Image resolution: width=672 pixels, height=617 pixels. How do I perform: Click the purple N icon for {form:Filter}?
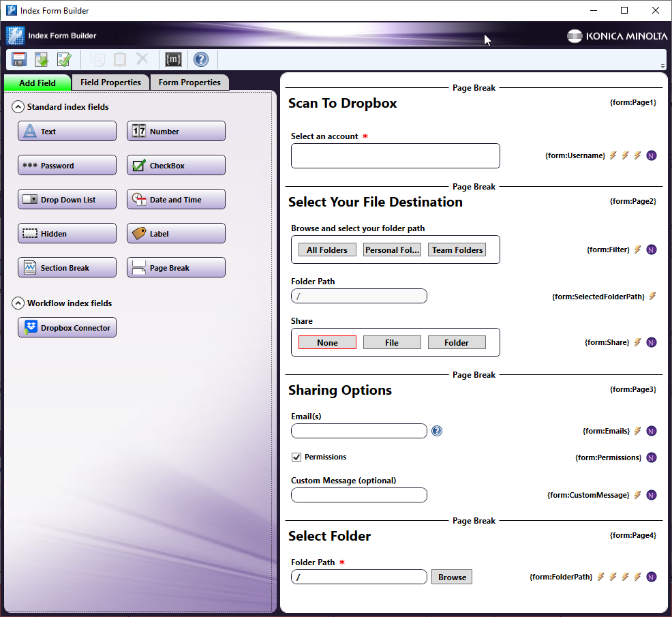click(652, 250)
